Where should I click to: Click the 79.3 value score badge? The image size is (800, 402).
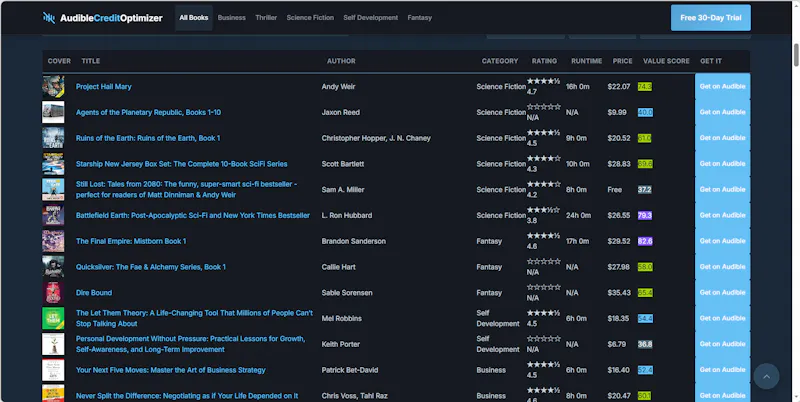pyautogui.click(x=645, y=215)
